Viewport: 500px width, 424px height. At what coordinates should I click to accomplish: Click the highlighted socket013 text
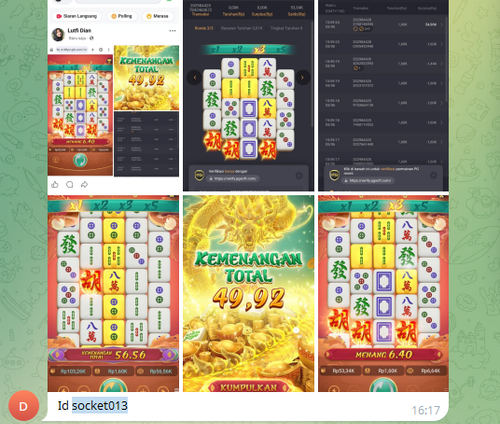coord(100,406)
